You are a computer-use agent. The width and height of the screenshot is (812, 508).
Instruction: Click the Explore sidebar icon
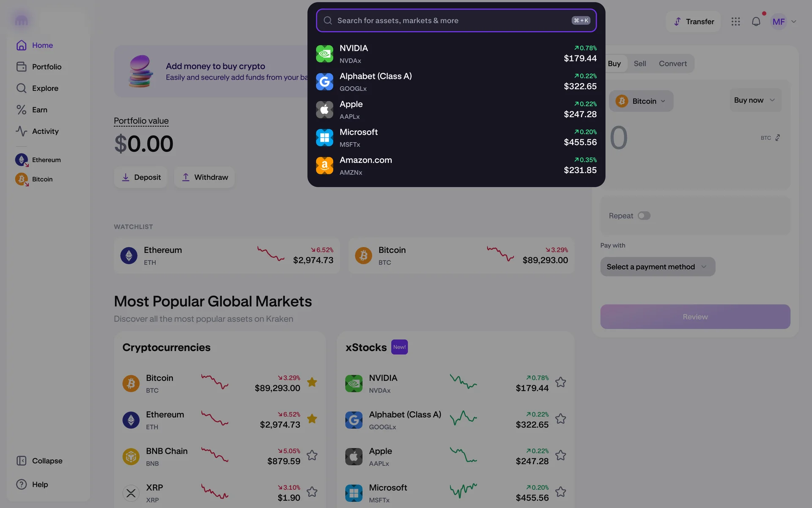coord(21,88)
